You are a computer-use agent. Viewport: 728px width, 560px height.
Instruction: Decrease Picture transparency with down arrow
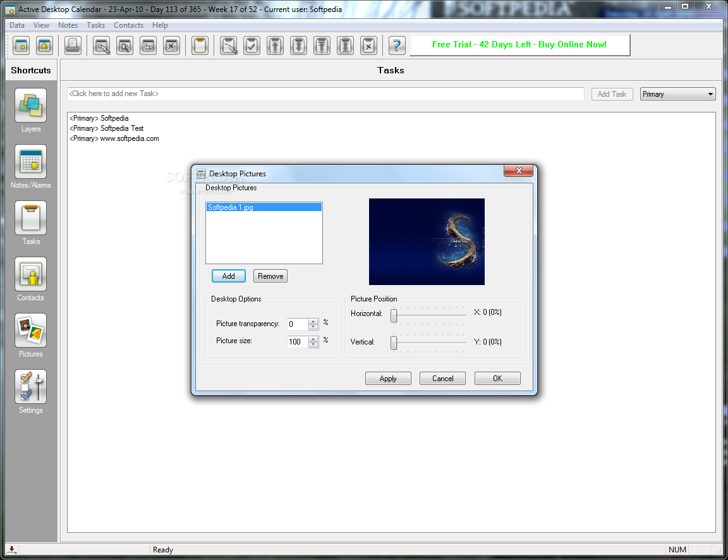click(x=313, y=327)
